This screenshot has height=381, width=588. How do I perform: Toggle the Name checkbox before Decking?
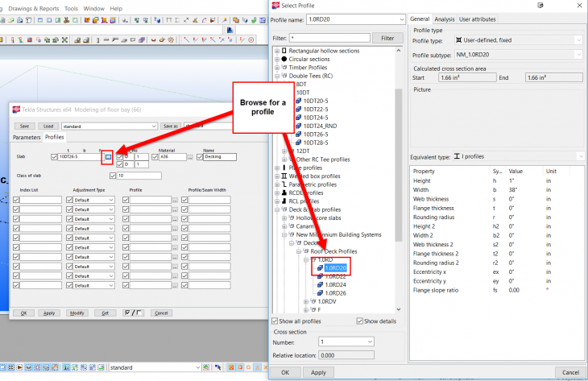tap(200, 157)
